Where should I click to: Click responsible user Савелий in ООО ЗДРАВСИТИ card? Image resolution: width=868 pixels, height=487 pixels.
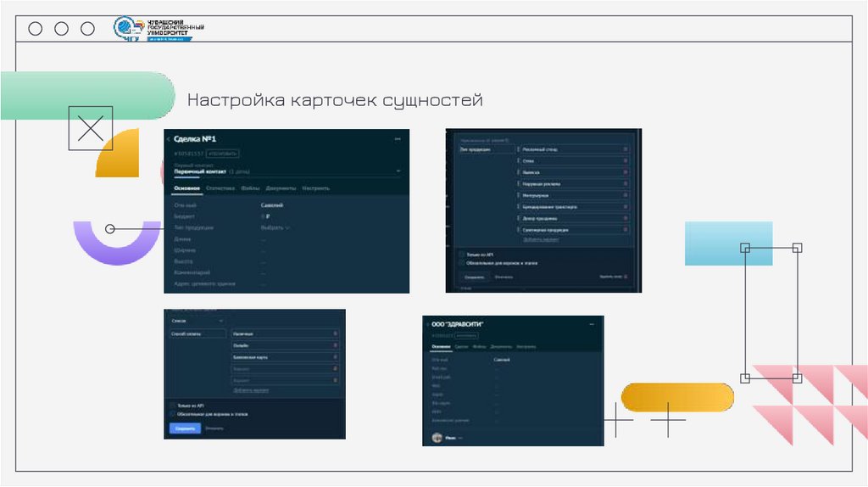(502, 360)
